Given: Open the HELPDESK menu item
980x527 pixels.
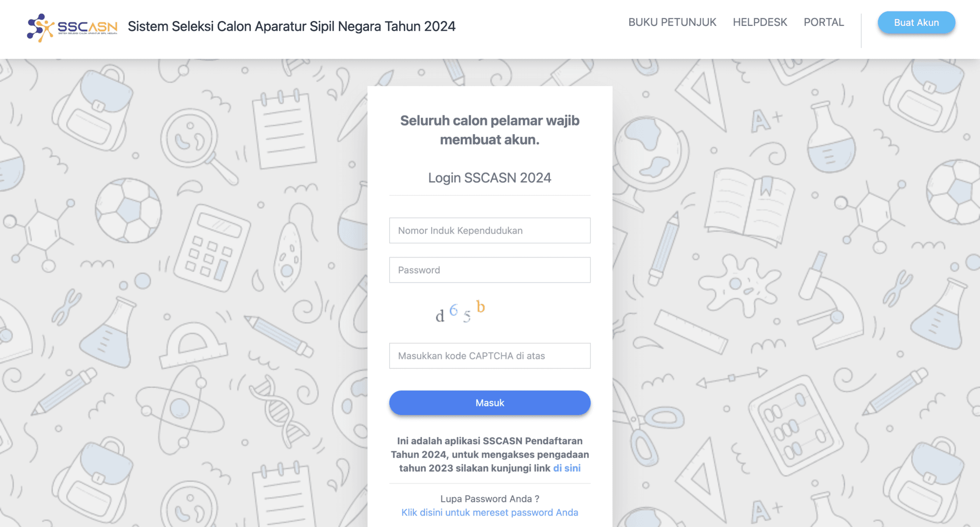Looking at the screenshot, I should coord(759,22).
